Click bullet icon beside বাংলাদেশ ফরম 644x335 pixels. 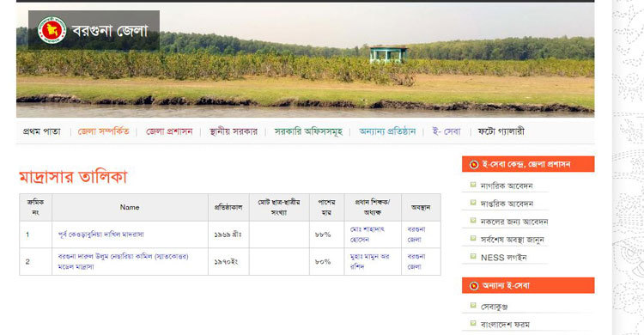(x=473, y=323)
